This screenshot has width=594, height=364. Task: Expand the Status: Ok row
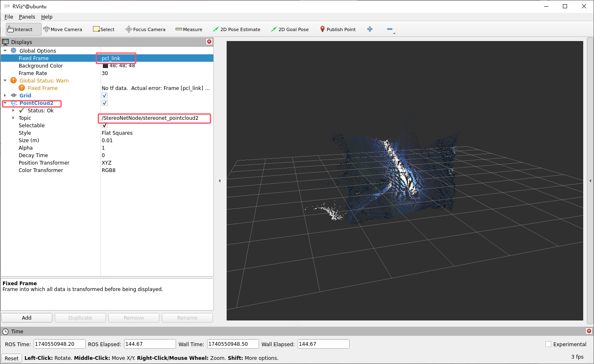pyautogui.click(x=13, y=110)
